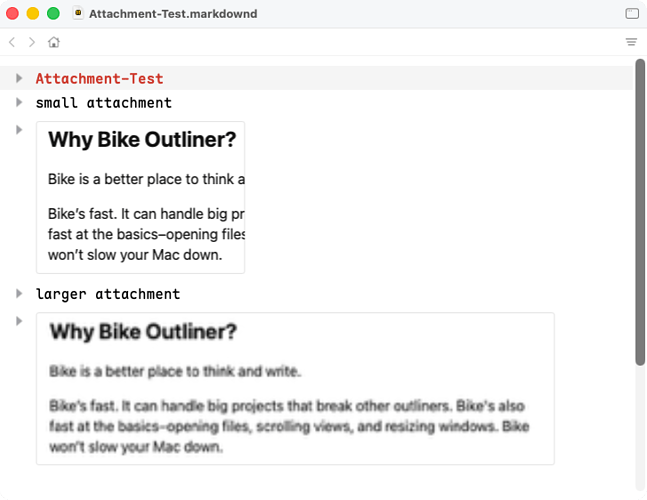This screenshot has height=500, width=647.
Task: Click the vertical scrollbar thumb
Action: (640, 212)
